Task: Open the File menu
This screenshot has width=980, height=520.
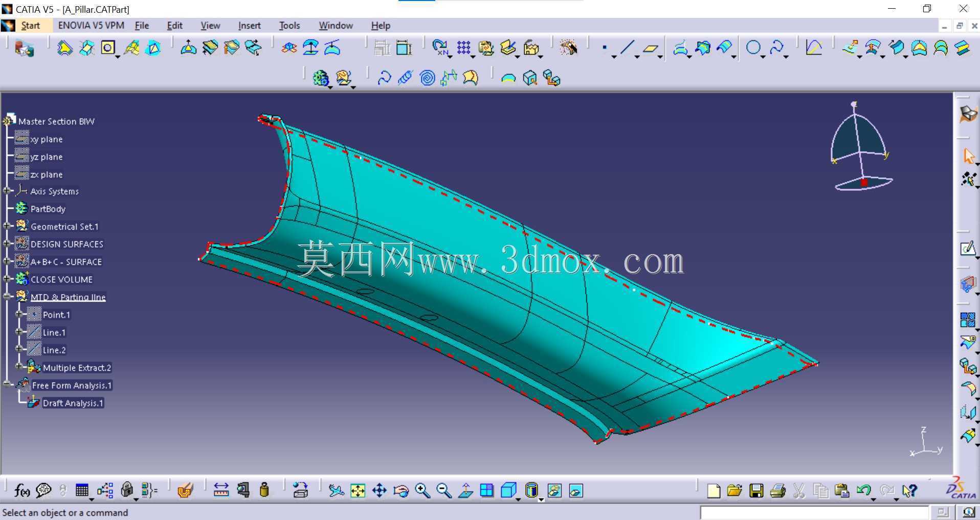Action: 142,26
